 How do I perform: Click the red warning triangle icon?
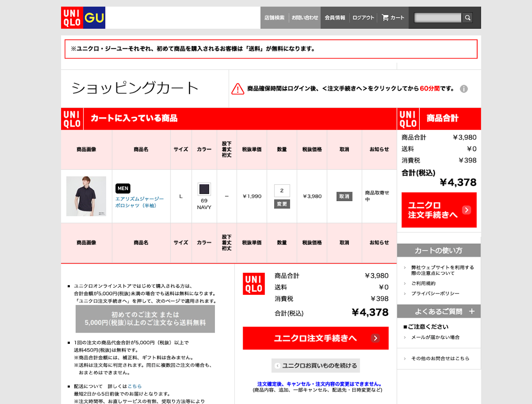click(238, 89)
